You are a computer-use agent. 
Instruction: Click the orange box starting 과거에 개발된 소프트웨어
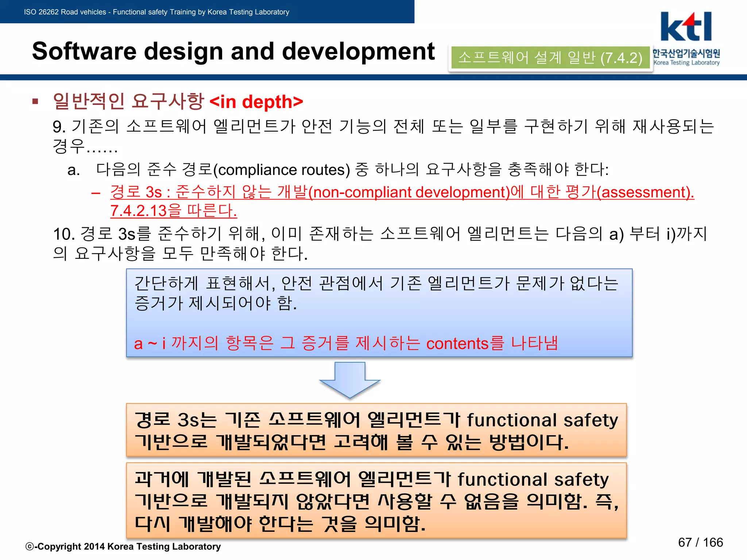[x=376, y=501]
